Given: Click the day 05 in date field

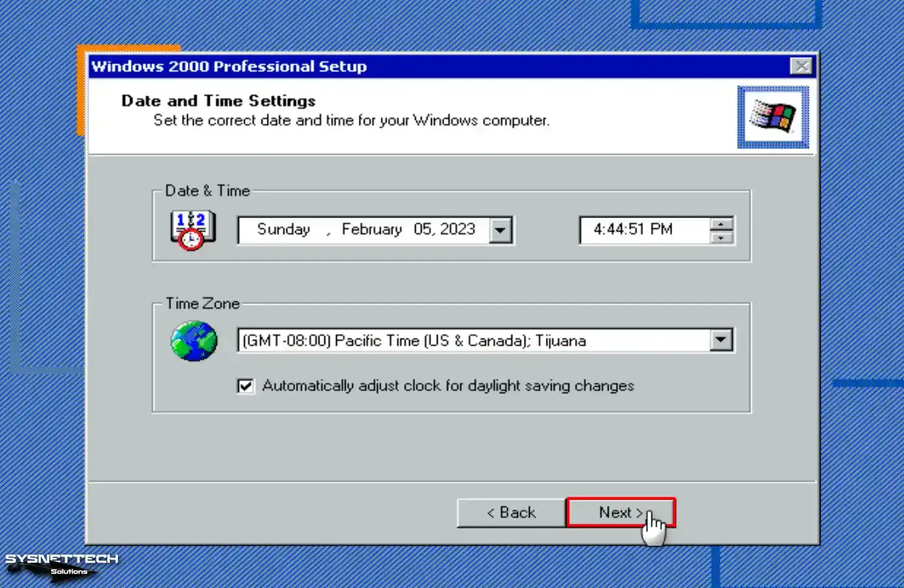Looking at the screenshot, I should coord(423,229).
